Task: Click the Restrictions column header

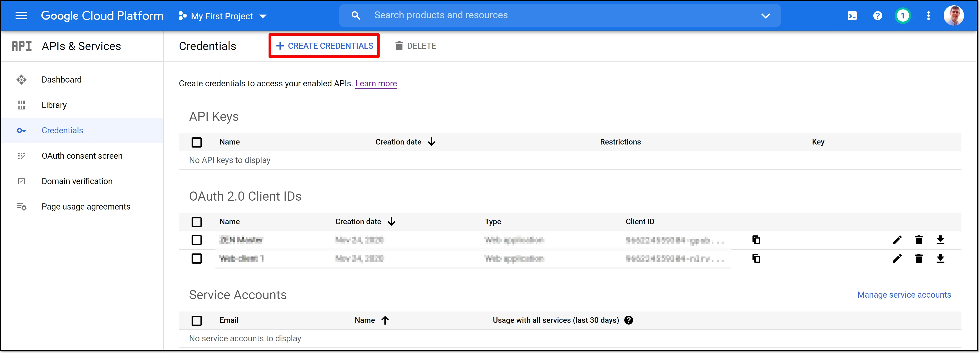Action: click(x=620, y=142)
